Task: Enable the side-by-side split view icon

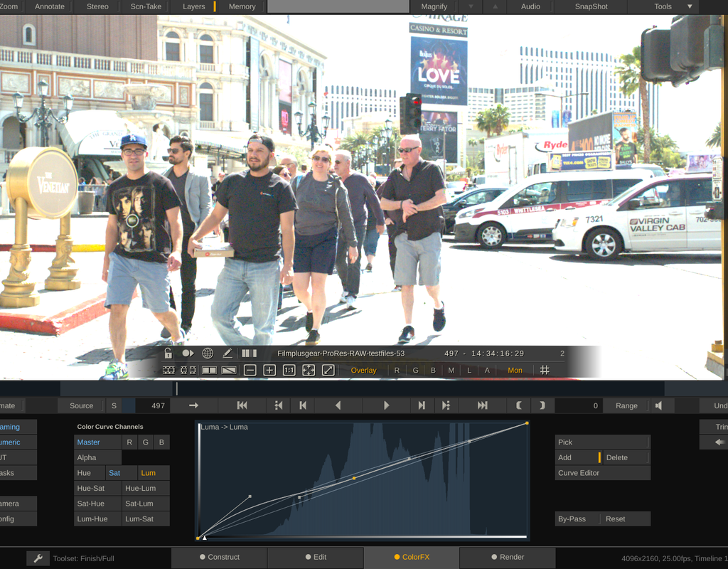Action: click(210, 370)
